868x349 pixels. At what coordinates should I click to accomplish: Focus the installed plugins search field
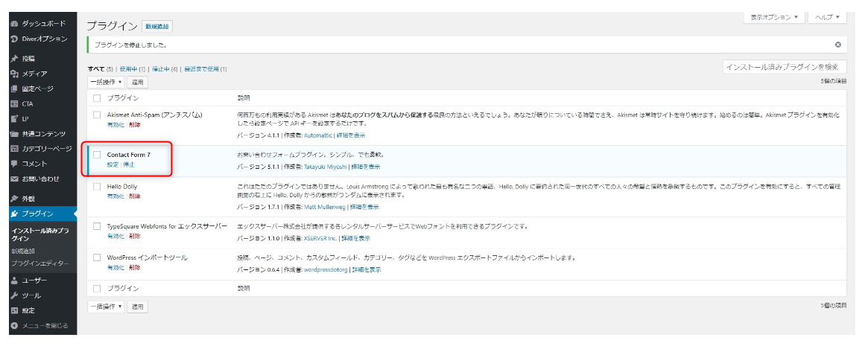coord(785,67)
